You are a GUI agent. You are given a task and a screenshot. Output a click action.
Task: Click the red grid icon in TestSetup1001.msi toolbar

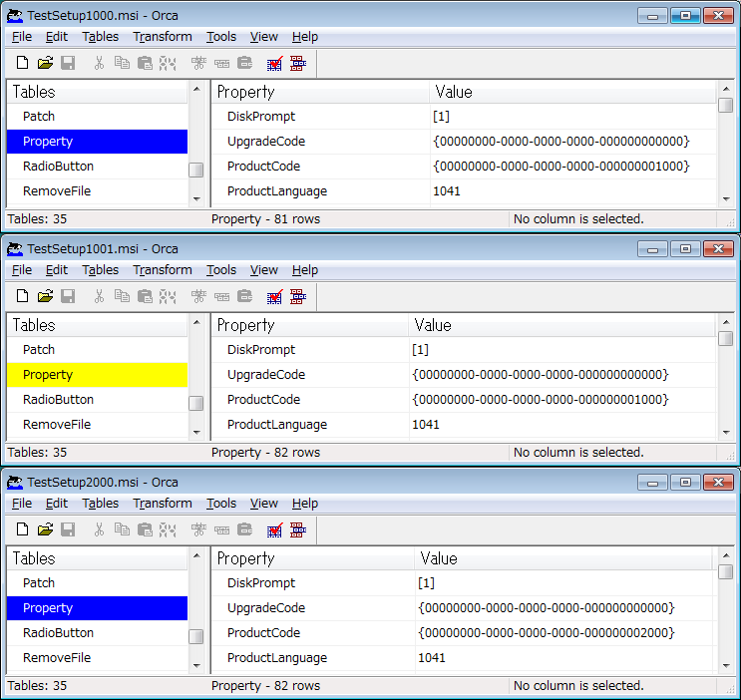pyautogui.click(x=297, y=296)
